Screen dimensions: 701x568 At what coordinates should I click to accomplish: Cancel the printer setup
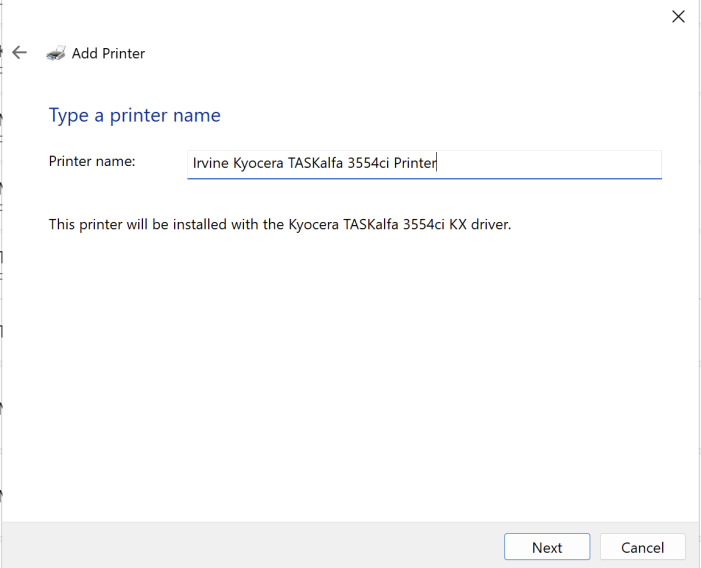(x=642, y=547)
